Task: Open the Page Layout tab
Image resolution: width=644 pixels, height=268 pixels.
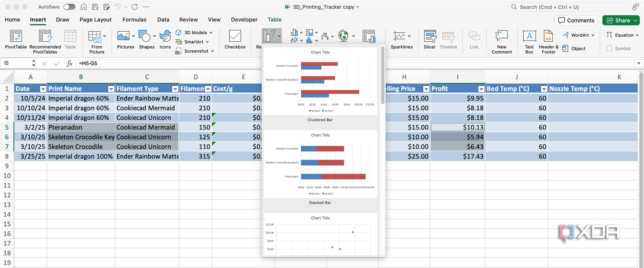Action: 95,20
